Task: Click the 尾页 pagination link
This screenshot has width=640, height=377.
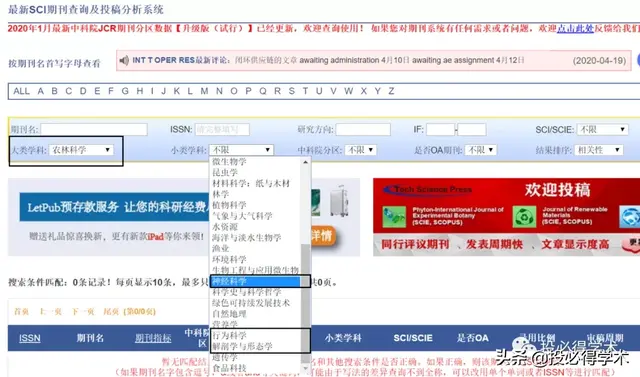Action: pyautogui.click(x=111, y=312)
